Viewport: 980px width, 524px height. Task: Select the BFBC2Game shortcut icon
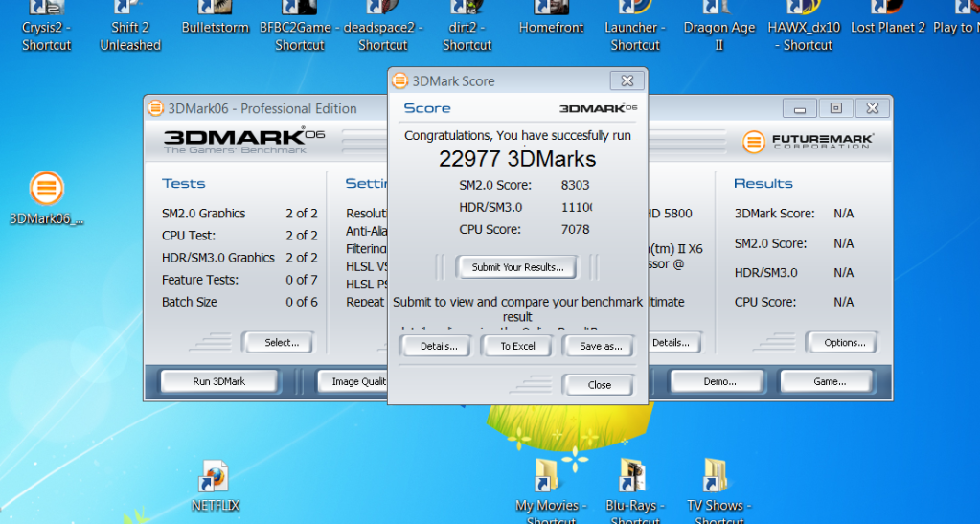pyautogui.click(x=300, y=25)
